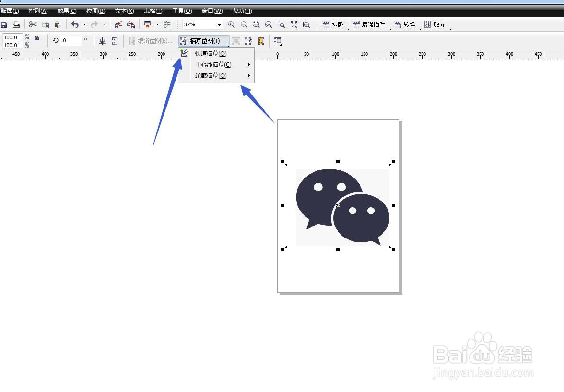Click the Mirror Horizontally icon

(x=102, y=41)
